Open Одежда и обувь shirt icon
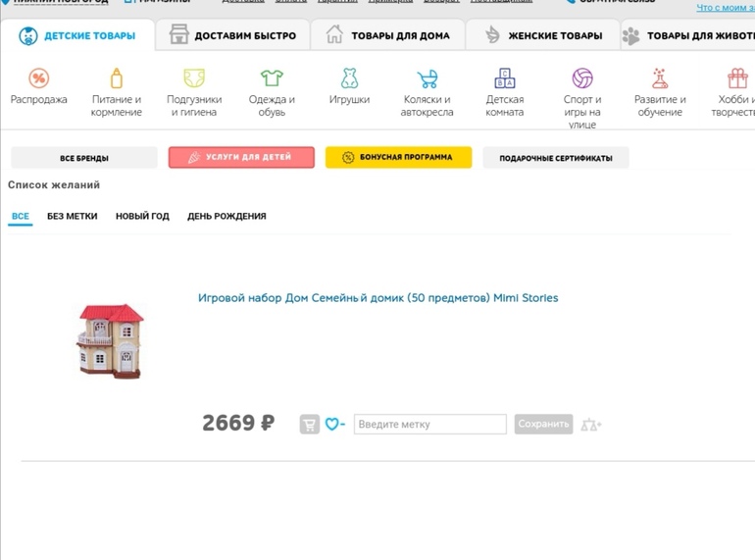Image resolution: width=755 pixels, height=560 pixels. pyautogui.click(x=272, y=78)
